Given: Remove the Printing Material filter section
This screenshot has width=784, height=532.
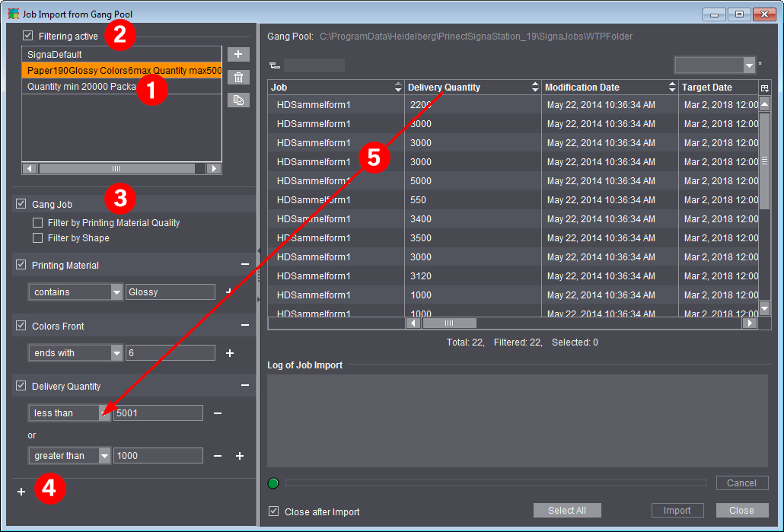Looking at the screenshot, I should (x=244, y=265).
